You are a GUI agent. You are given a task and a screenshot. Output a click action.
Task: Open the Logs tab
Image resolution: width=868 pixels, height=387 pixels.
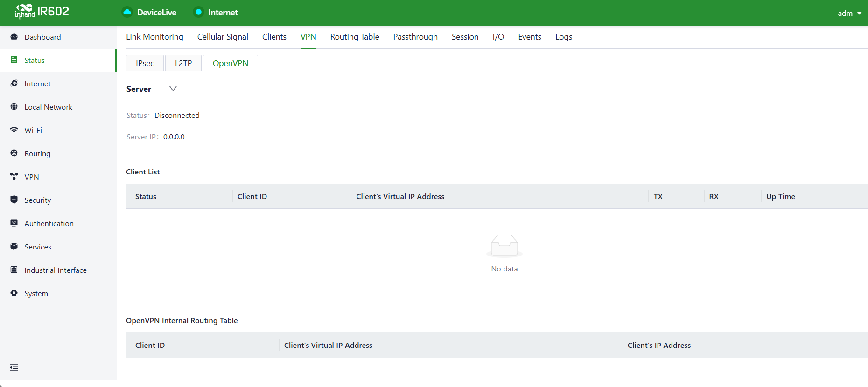click(x=564, y=37)
